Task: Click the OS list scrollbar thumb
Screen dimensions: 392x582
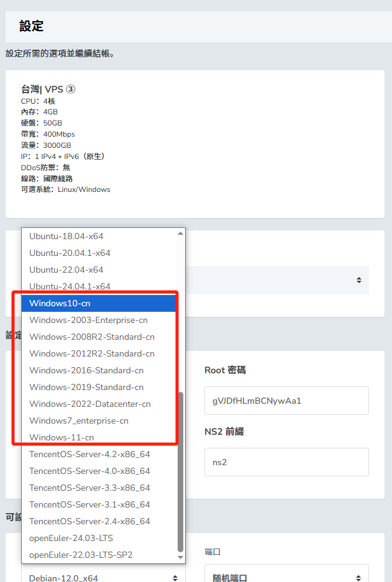Action: [180, 472]
